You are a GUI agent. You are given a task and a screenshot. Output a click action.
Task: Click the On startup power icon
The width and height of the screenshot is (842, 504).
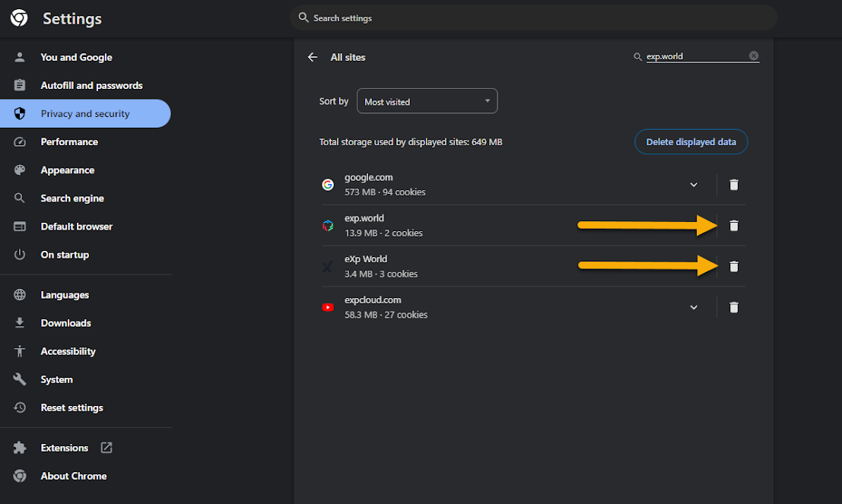[20, 255]
